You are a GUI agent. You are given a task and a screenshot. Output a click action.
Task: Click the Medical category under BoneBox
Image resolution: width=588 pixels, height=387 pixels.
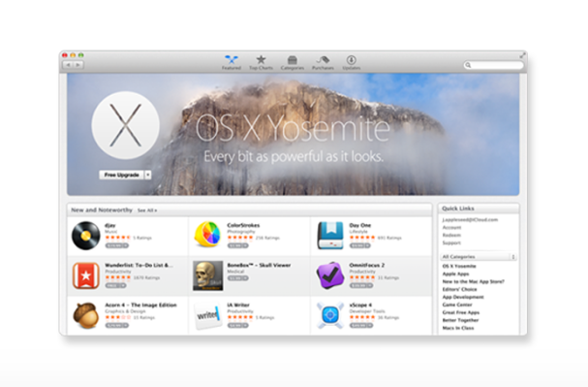pos(235,272)
